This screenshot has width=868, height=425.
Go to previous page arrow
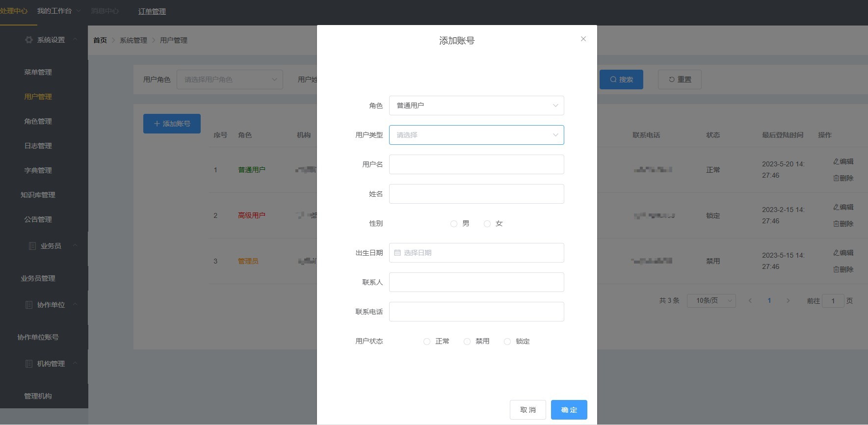pyautogui.click(x=750, y=300)
